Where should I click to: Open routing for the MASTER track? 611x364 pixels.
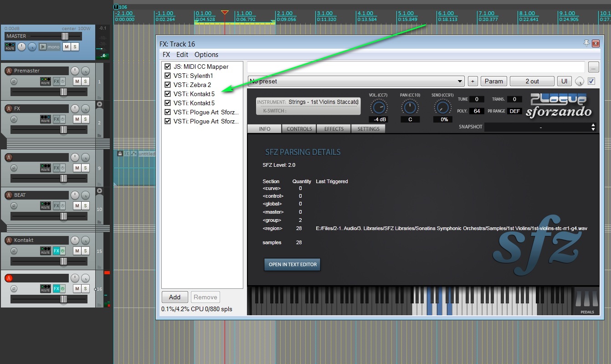click(x=10, y=46)
